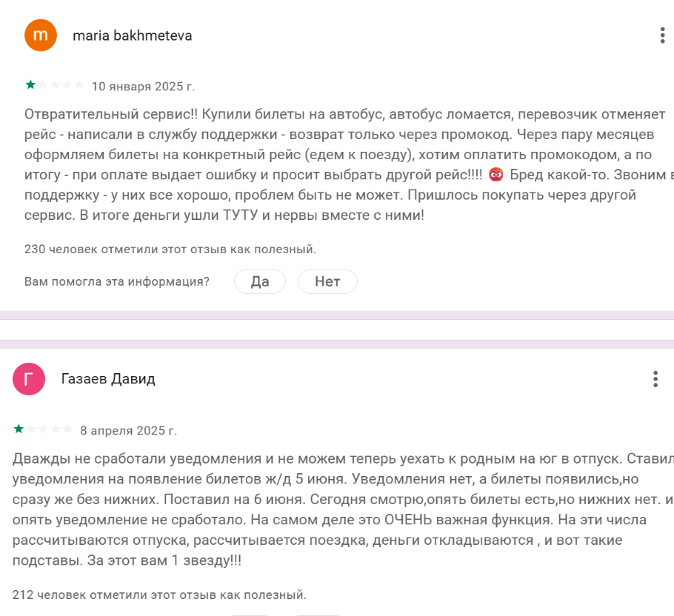Click the divider band between the reviews
This screenshot has height=616, width=674.
click(337, 329)
